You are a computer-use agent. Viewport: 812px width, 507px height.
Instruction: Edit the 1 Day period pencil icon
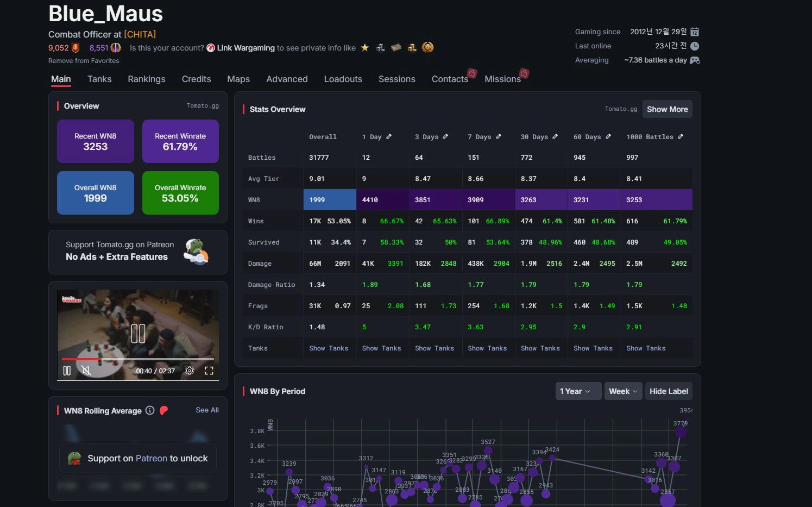point(389,136)
